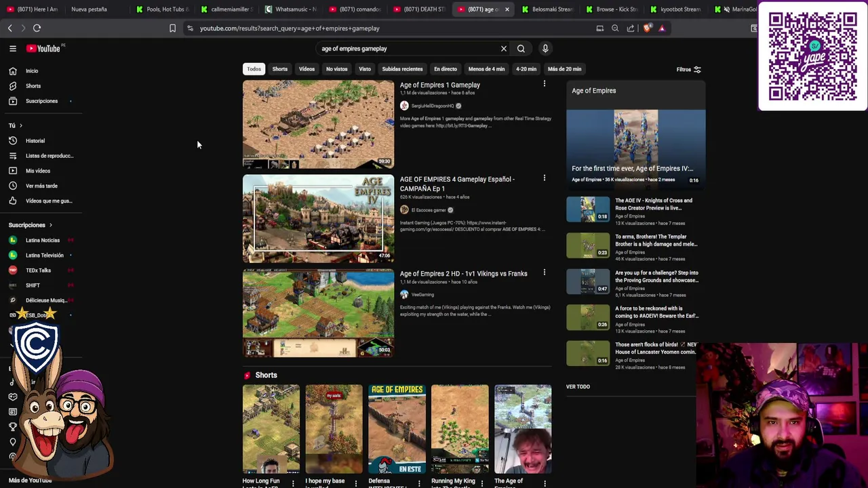Image resolution: width=868 pixels, height=488 pixels.
Task: Select Subidas recientes filter chip
Action: click(402, 69)
